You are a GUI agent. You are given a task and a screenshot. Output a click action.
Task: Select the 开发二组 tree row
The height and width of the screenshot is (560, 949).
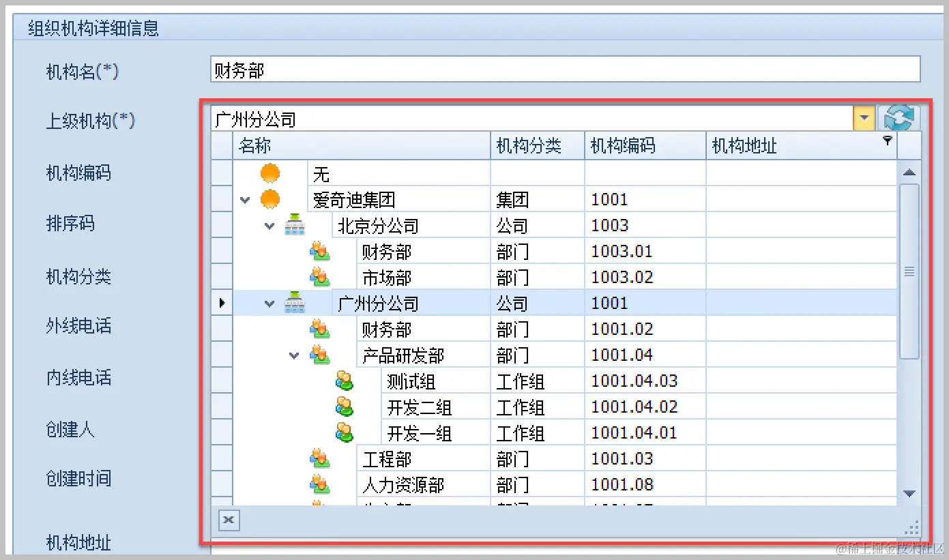click(x=565, y=407)
